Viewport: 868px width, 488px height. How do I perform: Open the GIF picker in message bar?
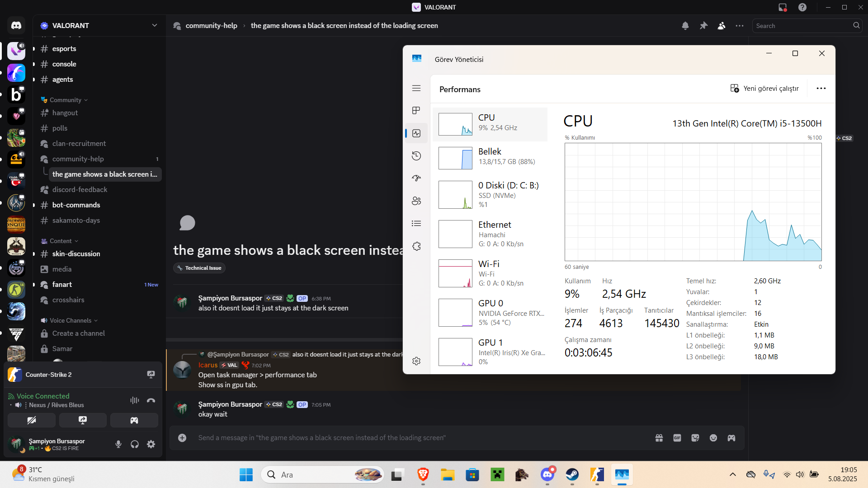pyautogui.click(x=677, y=438)
